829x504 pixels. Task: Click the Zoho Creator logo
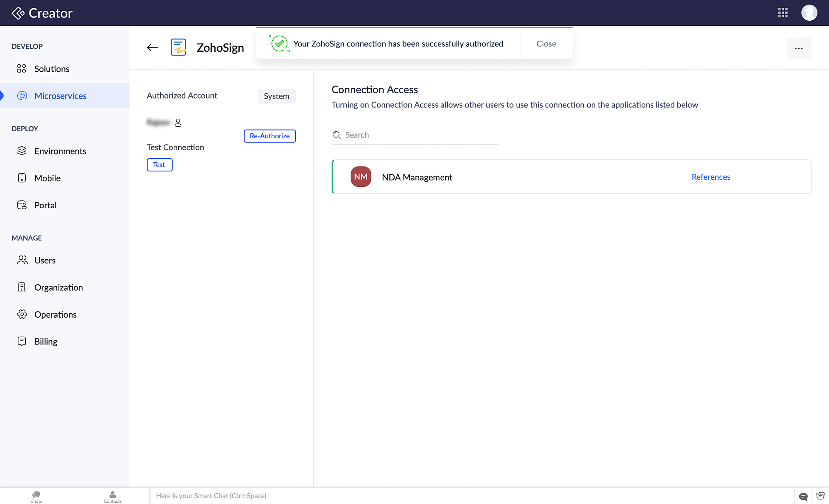(42, 13)
